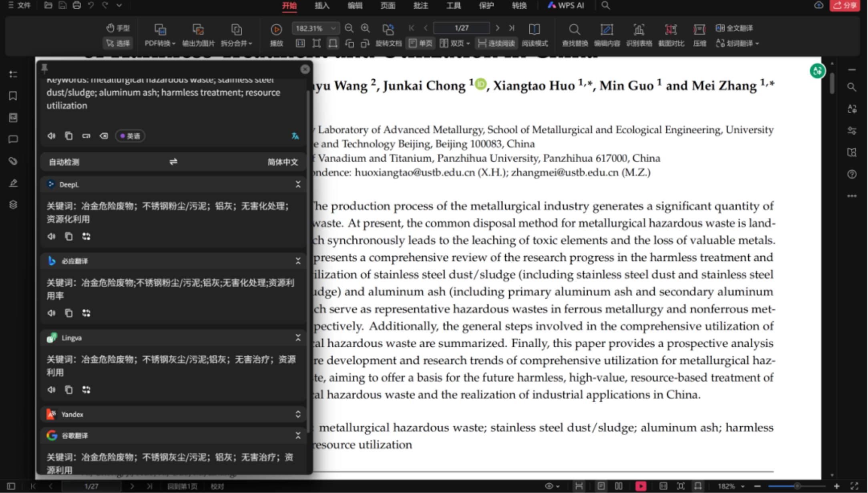868x493 pixels.
Task: Collapse the Lingva translation section
Action: (298, 338)
